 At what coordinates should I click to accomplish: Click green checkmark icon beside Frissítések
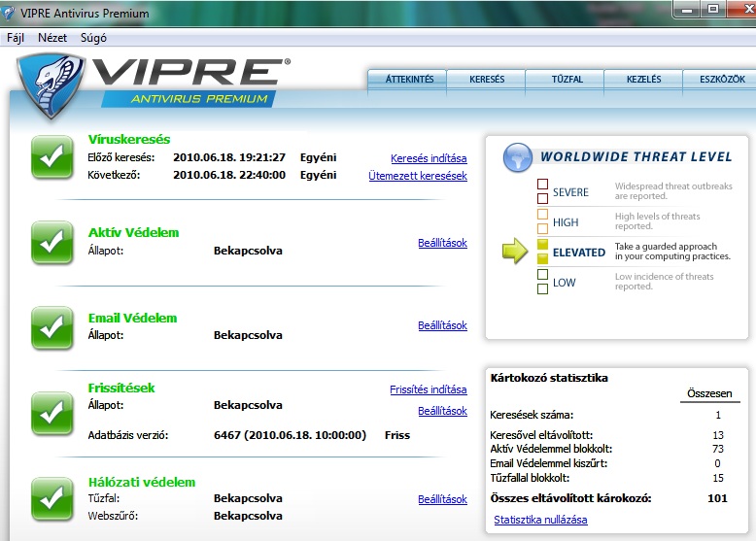[52, 413]
